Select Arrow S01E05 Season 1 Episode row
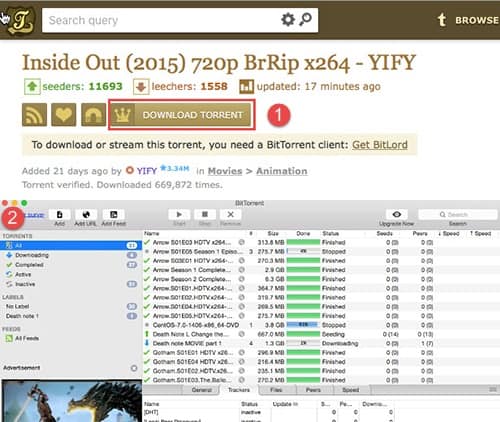Screen dimensions: 500x422 (322, 252)
